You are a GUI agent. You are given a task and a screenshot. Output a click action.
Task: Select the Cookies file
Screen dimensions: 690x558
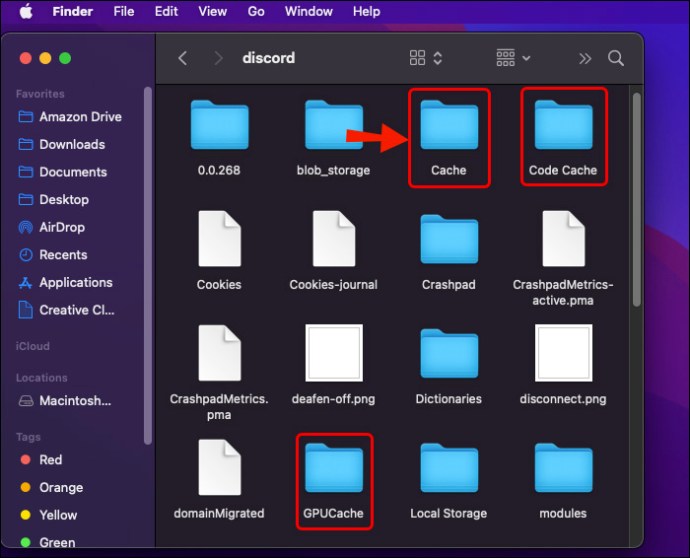point(219,251)
